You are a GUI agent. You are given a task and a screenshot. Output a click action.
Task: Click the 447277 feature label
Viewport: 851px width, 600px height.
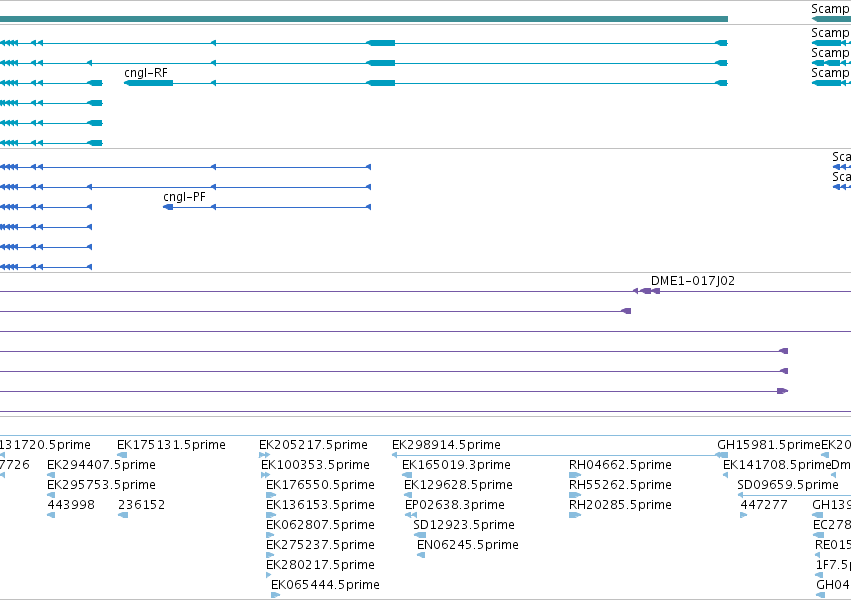(764, 505)
